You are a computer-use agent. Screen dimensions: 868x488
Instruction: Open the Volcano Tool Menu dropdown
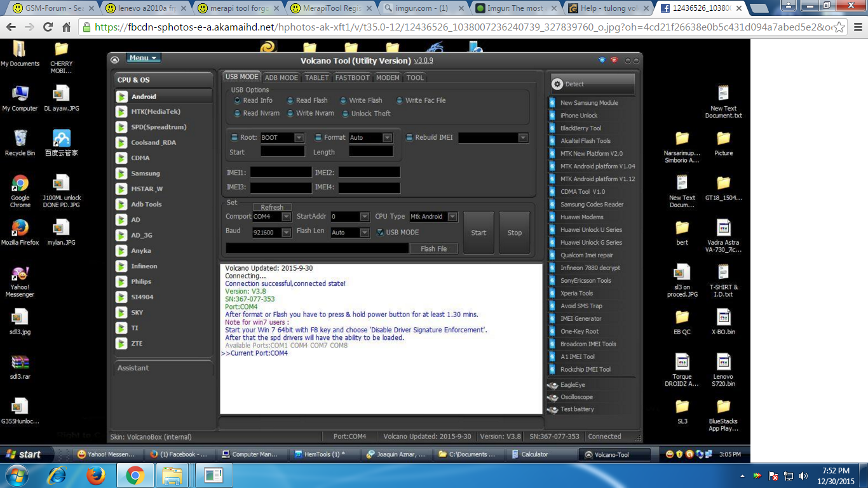(x=143, y=58)
